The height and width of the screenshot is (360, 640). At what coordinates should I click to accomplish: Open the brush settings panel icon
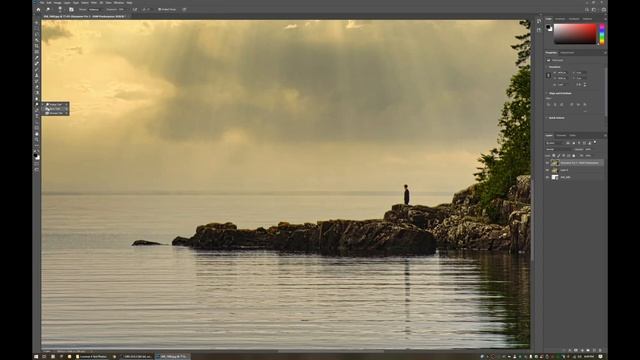(x=71, y=9)
